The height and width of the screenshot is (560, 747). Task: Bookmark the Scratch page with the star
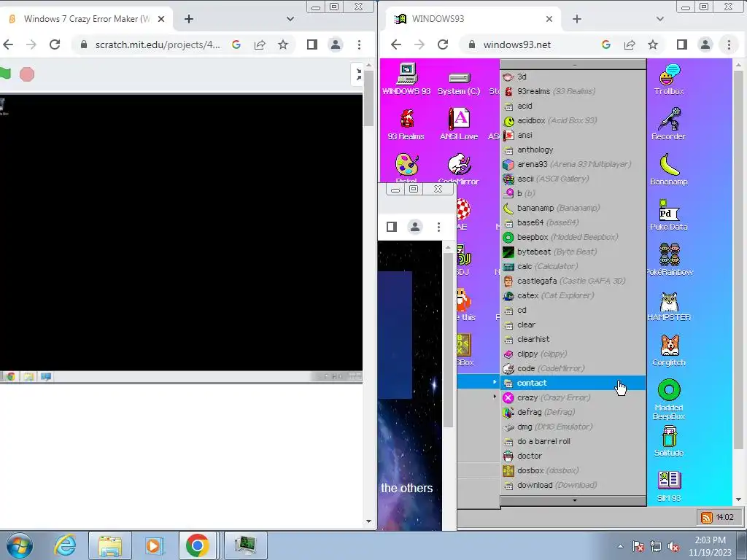[283, 44]
